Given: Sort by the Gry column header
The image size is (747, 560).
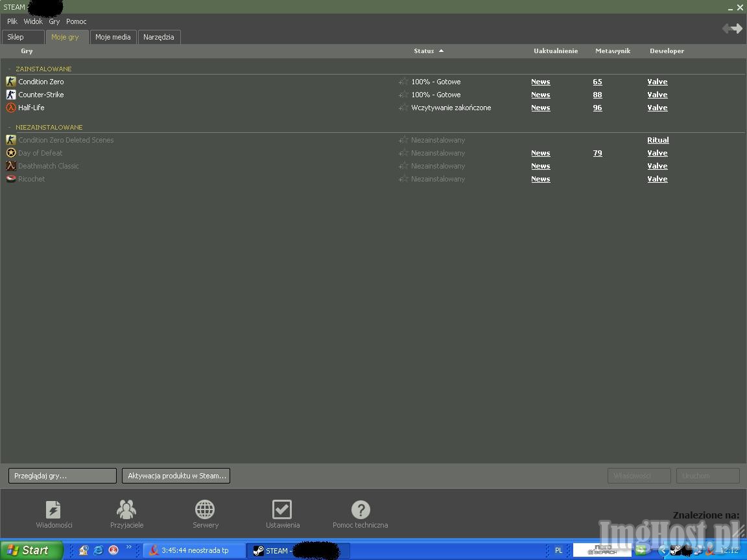Looking at the screenshot, I should 27,51.
